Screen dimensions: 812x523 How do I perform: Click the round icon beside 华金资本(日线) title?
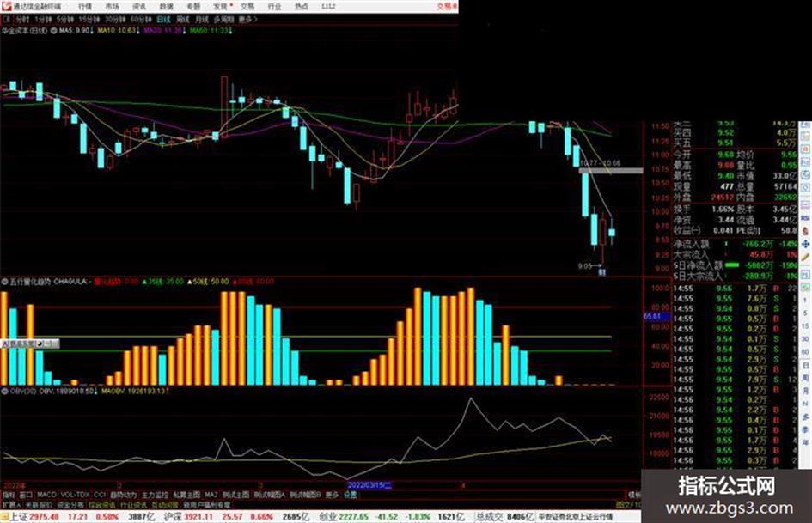tap(53, 31)
